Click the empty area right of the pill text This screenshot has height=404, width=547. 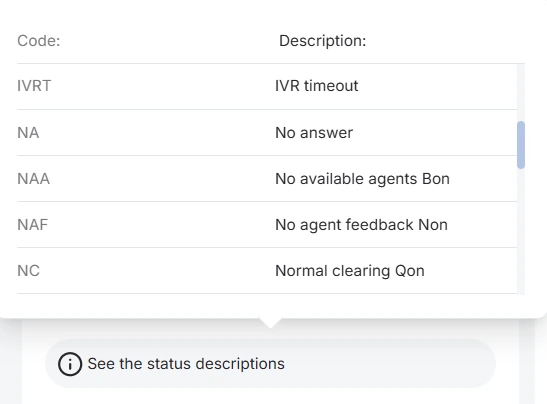[x=389, y=364]
